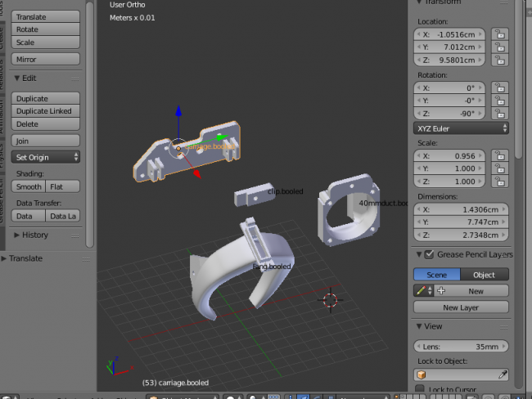Open the Set Origin dropdown
The width and height of the screenshot is (532, 399).
(x=47, y=157)
